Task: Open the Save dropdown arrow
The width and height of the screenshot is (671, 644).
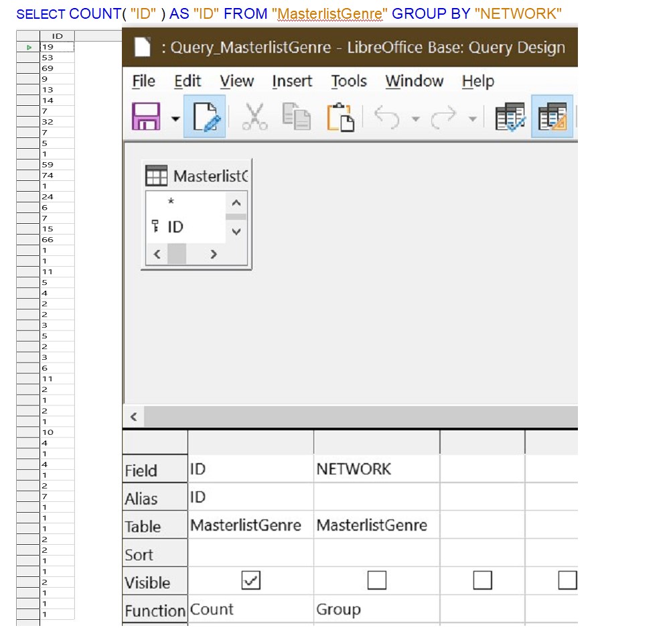Action: (175, 119)
